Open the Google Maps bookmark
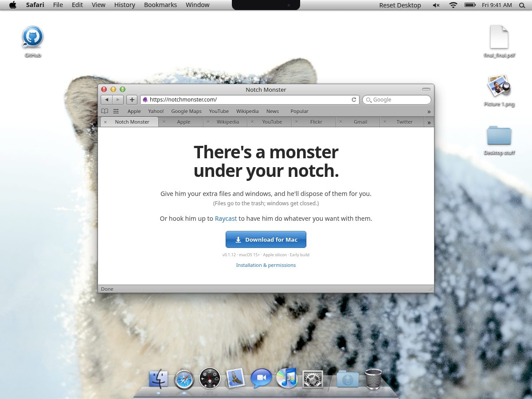Screen dimensions: 532x399 186,111
